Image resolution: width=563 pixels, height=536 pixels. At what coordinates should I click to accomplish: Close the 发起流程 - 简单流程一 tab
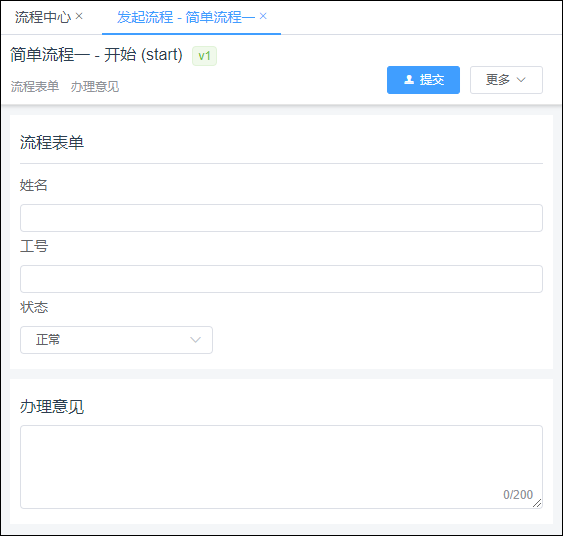[x=263, y=16]
